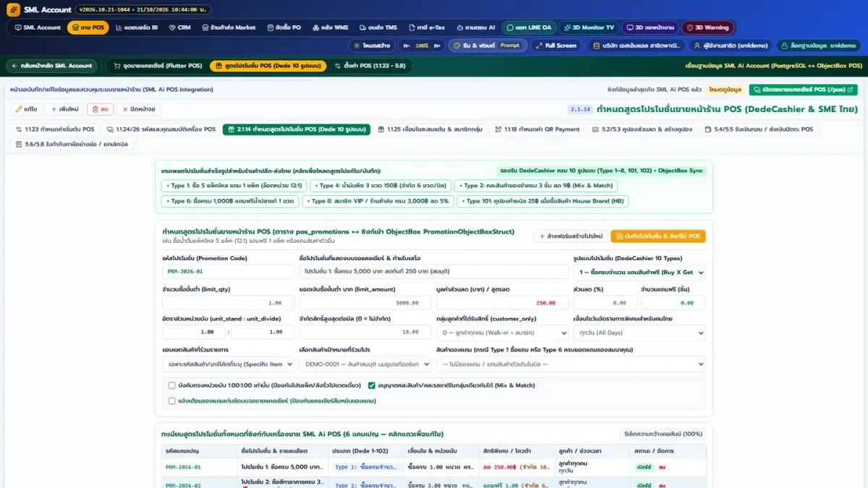
Task: Uncheck the Mix & Match checkbox
Action: click(x=372, y=385)
